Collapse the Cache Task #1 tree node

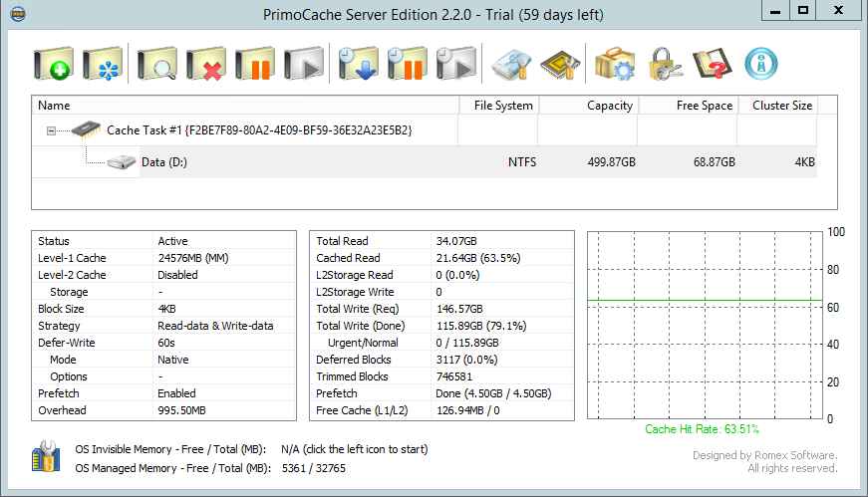pos(50,130)
